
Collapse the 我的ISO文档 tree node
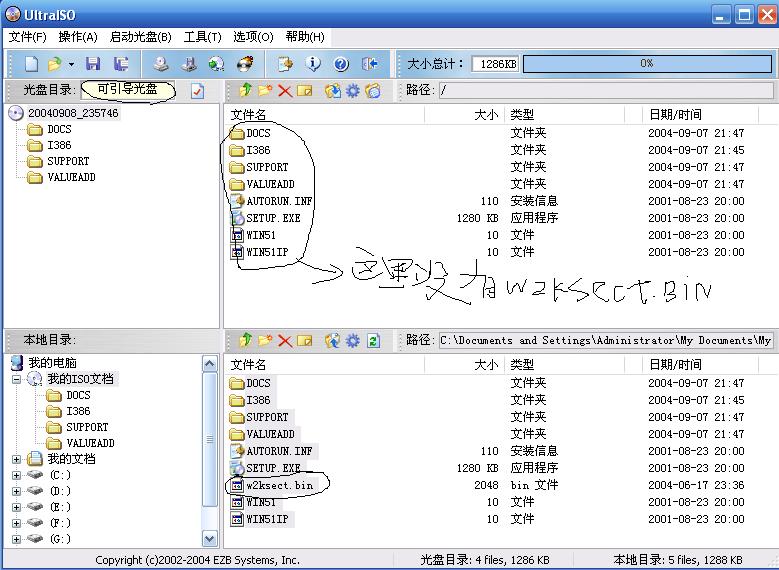pos(16,379)
